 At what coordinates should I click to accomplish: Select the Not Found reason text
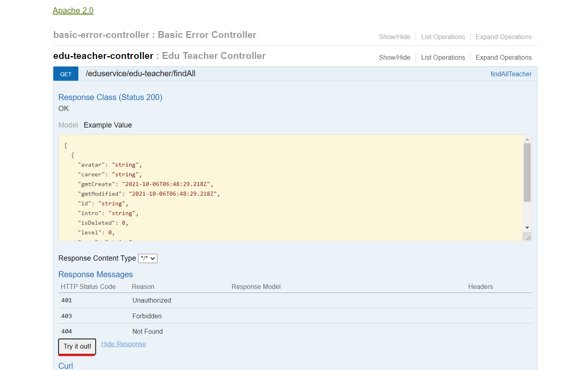[x=148, y=331]
